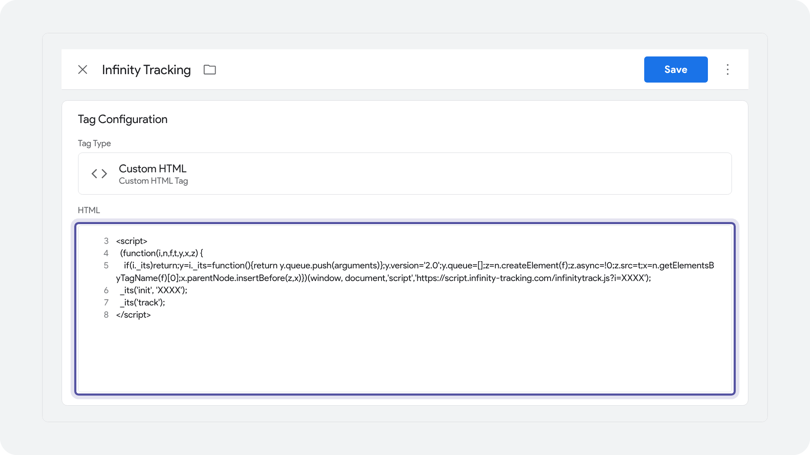
Task: Edit the Infinity Tracking tag name
Action: pos(146,70)
